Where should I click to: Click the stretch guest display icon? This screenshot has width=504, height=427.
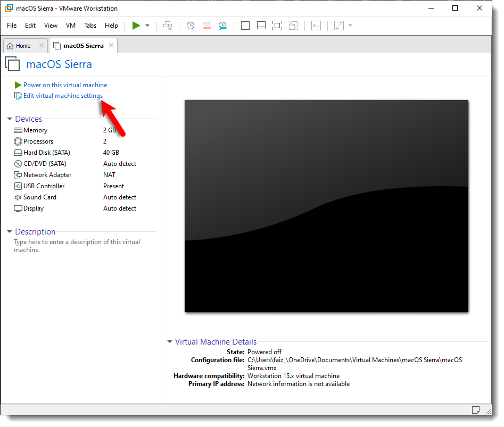[x=339, y=26]
